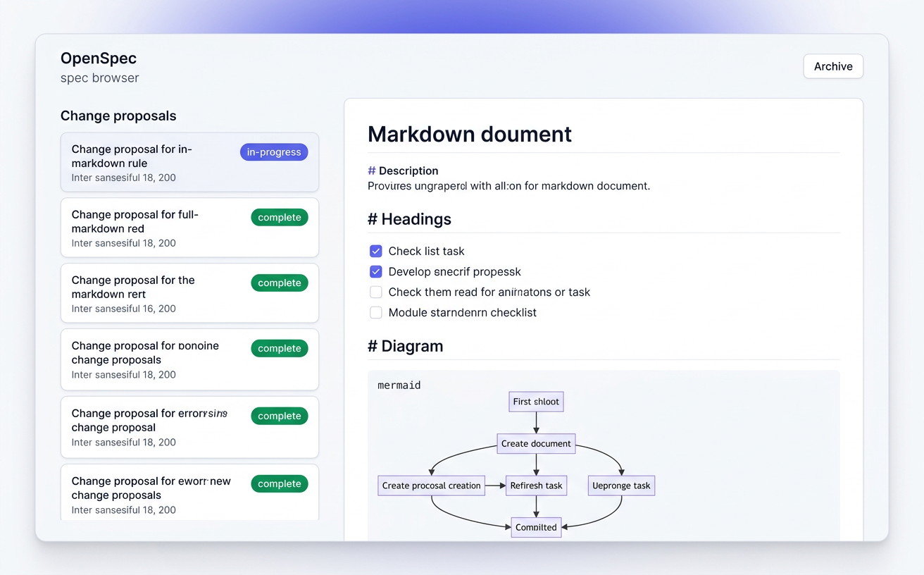
Task: Select the 'Refiresh task' diagram node
Action: coord(536,486)
